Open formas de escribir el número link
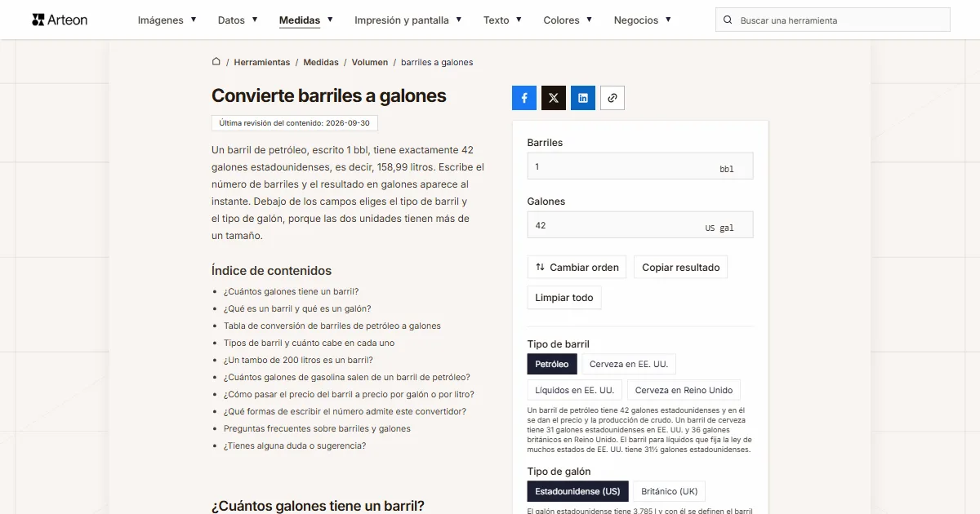Screen dimensions: 980x514 pyautogui.click(x=345, y=411)
